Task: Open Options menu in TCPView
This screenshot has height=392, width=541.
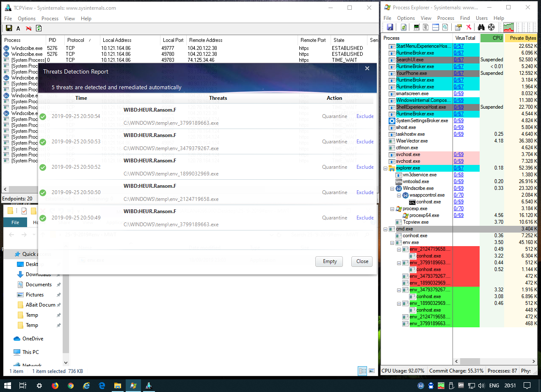Action: 27,19
